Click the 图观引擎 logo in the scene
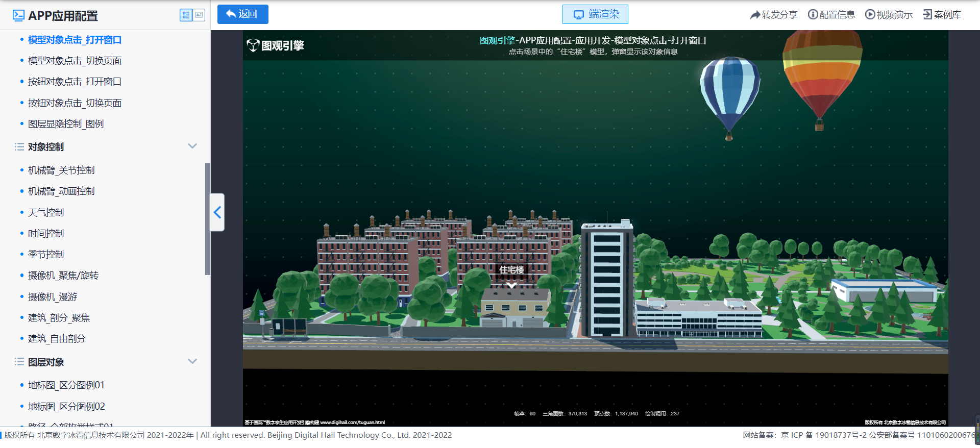Image resolution: width=980 pixels, height=448 pixels. click(275, 45)
